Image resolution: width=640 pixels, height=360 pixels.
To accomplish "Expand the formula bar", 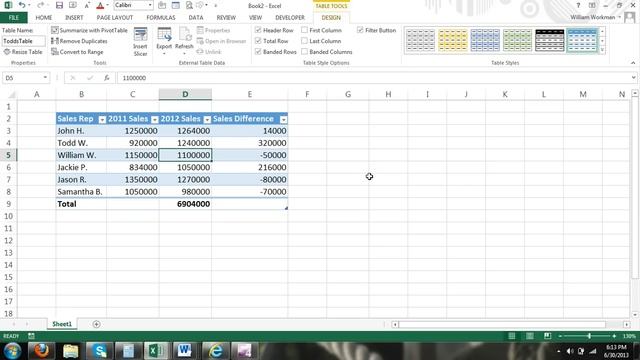I will click(633, 78).
